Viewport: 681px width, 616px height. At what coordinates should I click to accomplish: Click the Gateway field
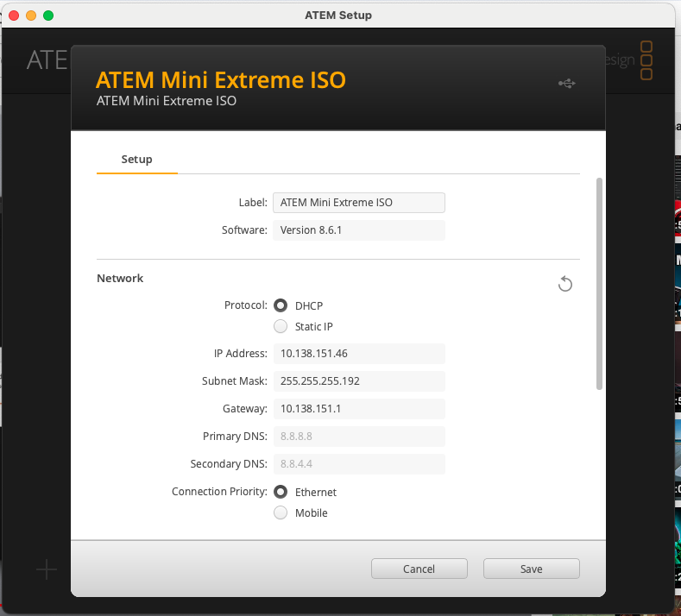pyautogui.click(x=359, y=409)
